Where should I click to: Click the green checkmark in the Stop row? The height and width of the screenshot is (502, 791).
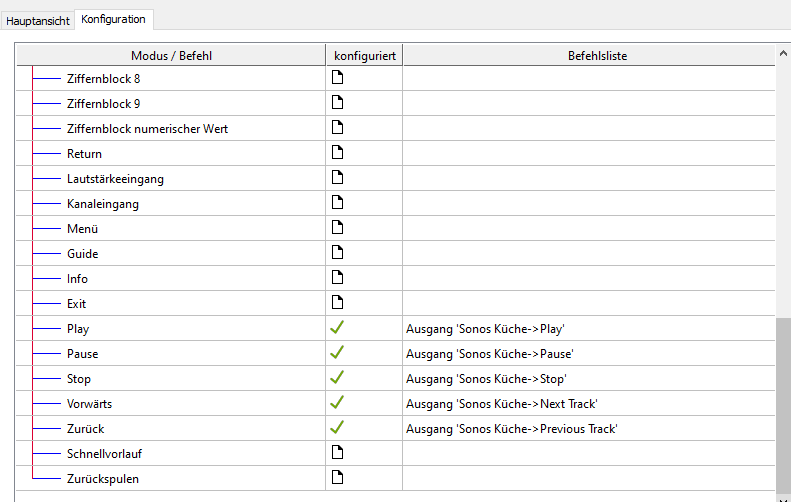[x=337, y=378]
